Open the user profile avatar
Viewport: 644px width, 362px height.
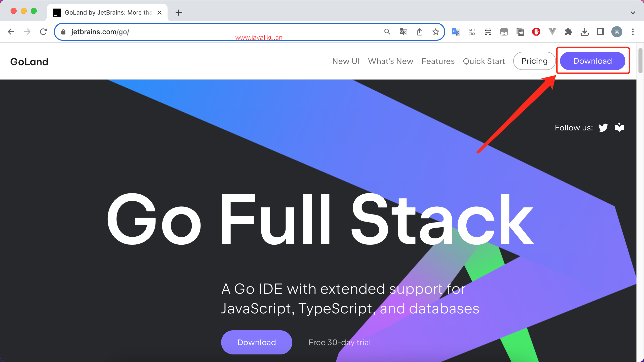tap(617, 32)
